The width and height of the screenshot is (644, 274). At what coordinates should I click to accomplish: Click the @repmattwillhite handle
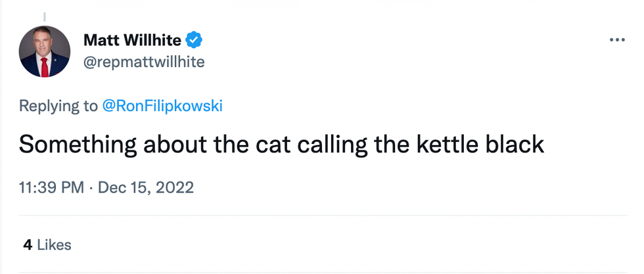tap(144, 62)
